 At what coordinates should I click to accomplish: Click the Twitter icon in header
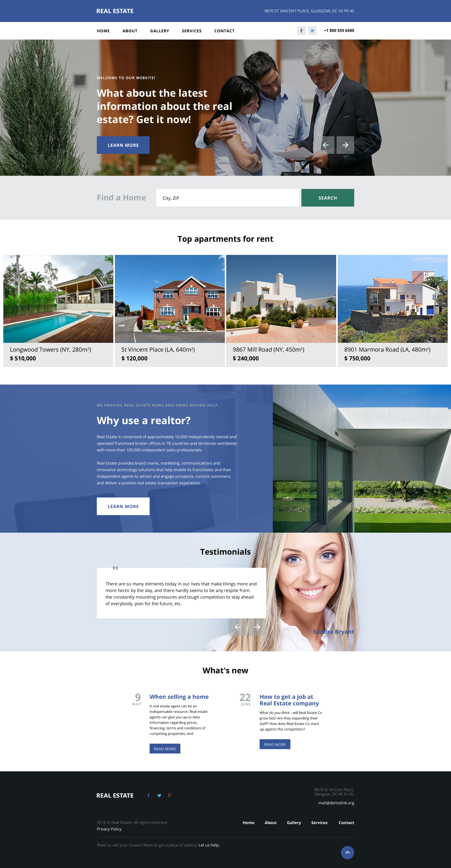point(312,30)
